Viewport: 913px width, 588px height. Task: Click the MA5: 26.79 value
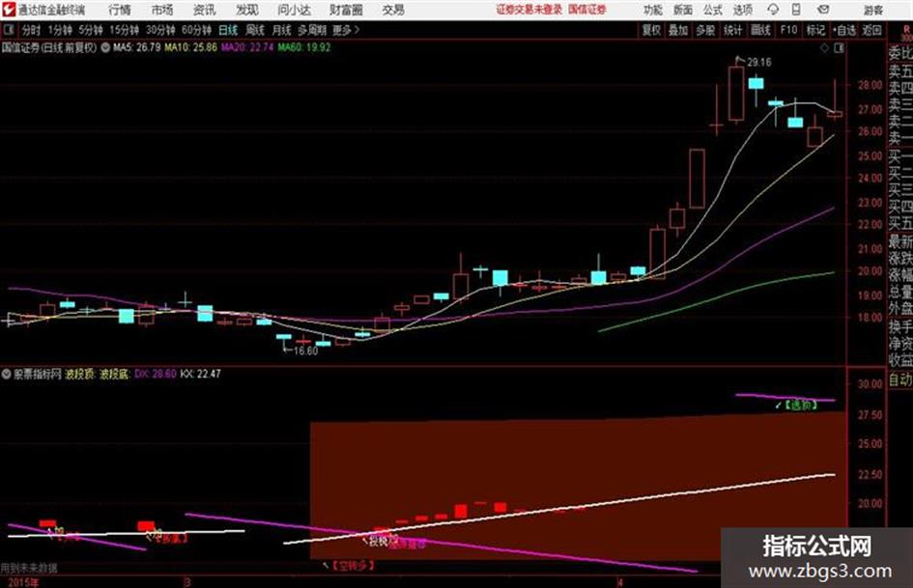click(137, 47)
